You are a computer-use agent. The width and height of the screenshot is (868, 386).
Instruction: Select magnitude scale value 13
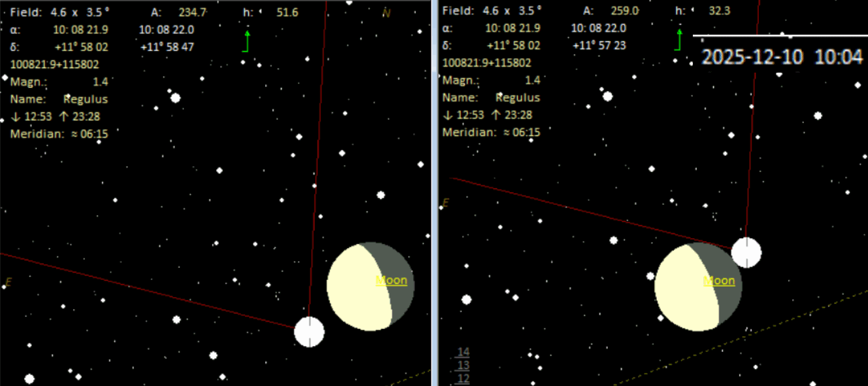(x=463, y=365)
